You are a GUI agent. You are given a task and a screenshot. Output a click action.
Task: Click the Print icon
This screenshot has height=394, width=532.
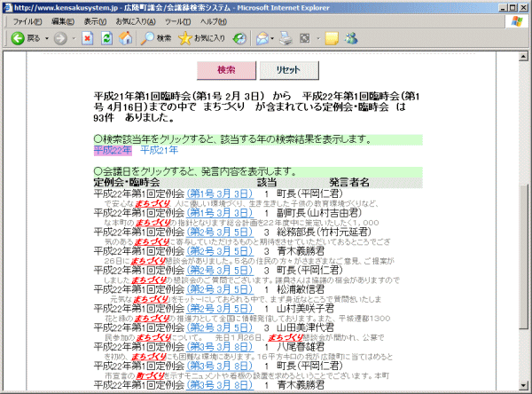(286, 38)
